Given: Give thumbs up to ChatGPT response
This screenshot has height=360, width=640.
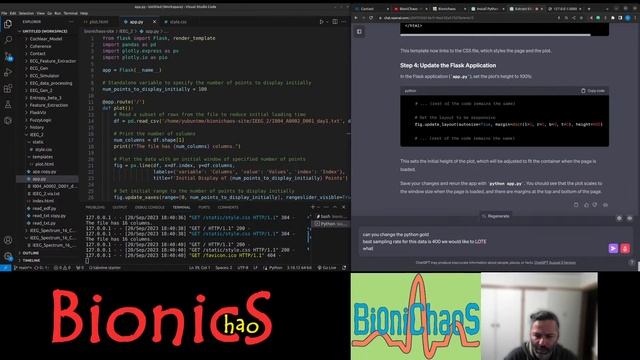Looking at the screenshot, I should [586, 205].
